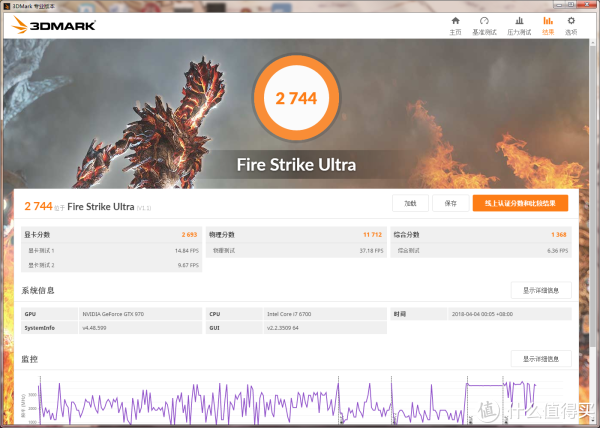Screen dimensions: 600x428
Task: Click graphics test 1 row 14.84 FPS
Action: tap(111, 251)
